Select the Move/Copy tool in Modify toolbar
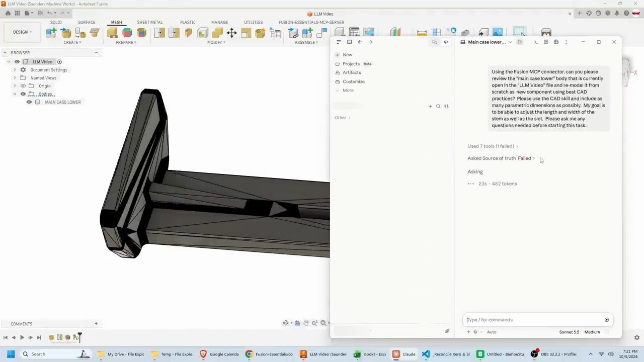The image size is (644, 362). pos(231,33)
